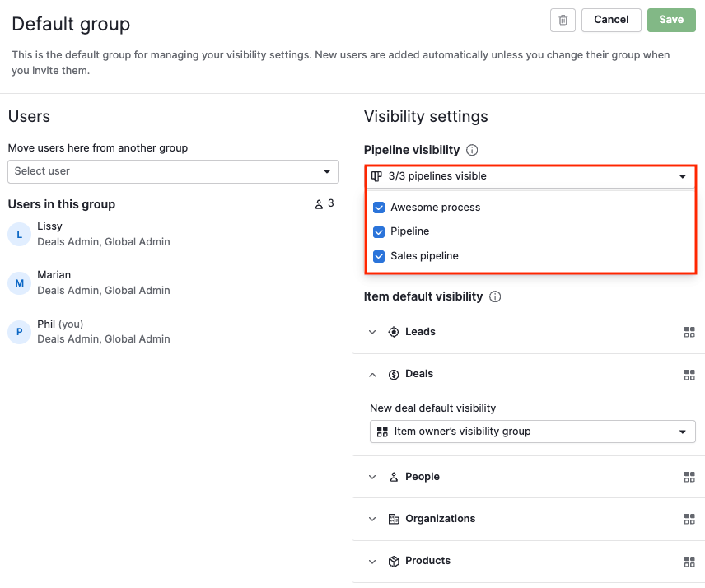This screenshot has height=588, width=705.
Task: Click visibility grid icon in Organizations row
Action: point(689,519)
